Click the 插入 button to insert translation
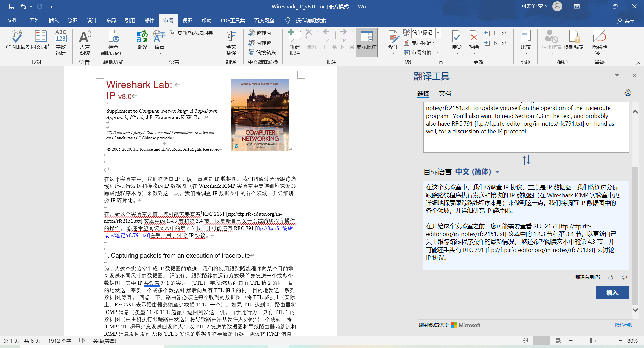Viewport: 644px width, 348px height. pyautogui.click(x=612, y=292)
